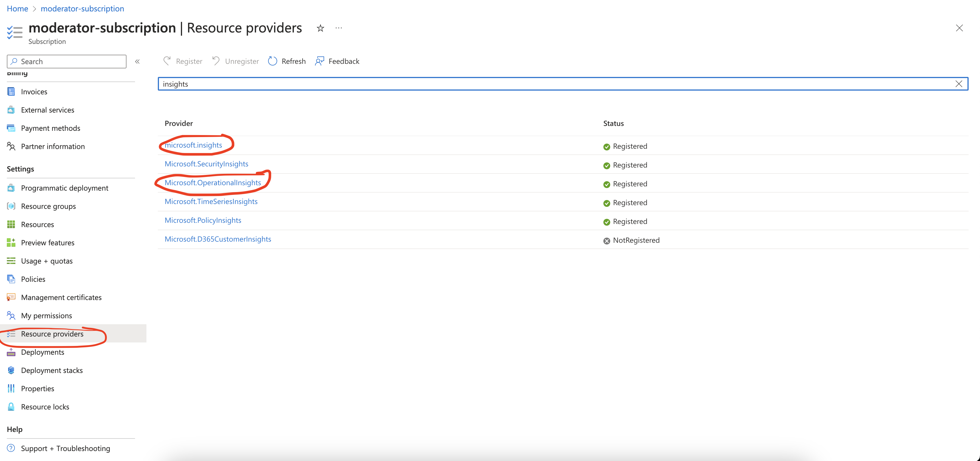Open Microsoft.OperationalInsights provider link
The image size is (980, 461).
(x=213, y=183)
